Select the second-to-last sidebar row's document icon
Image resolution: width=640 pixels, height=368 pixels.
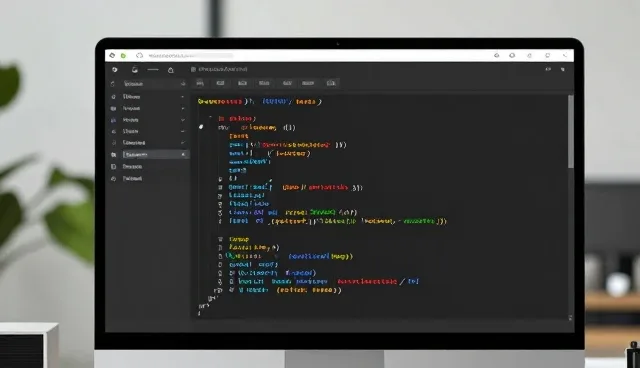click(x=113, y=167)
